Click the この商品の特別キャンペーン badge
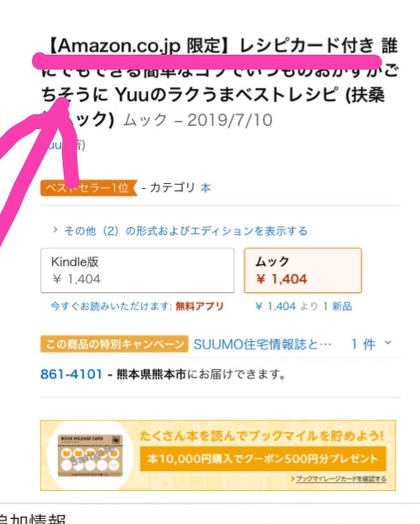 click(114, 344)
